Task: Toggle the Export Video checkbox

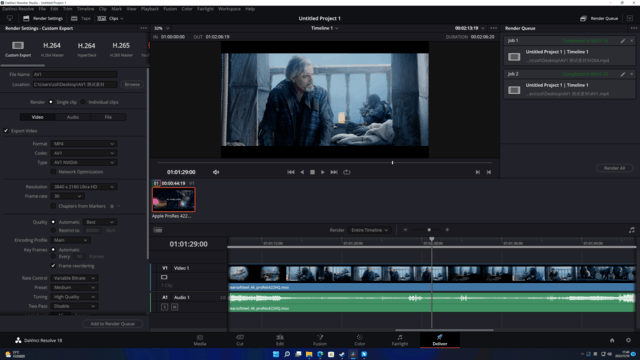Action: point(6,131)
